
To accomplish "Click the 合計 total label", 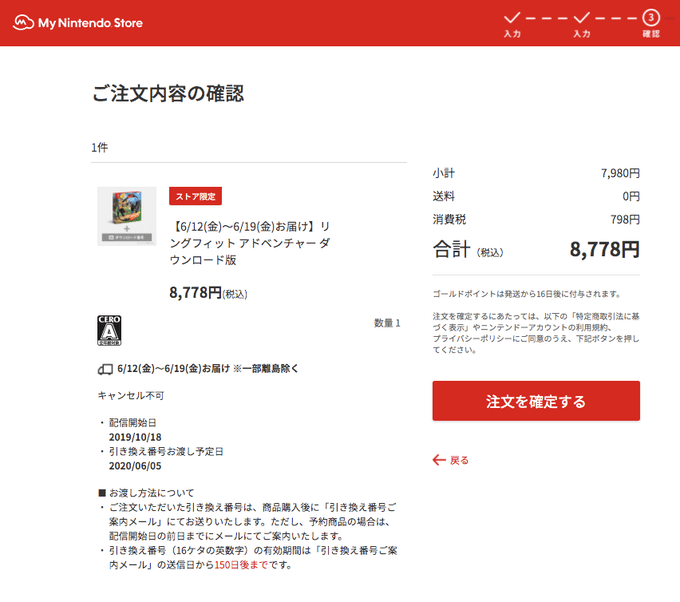I will click(451, 249).
